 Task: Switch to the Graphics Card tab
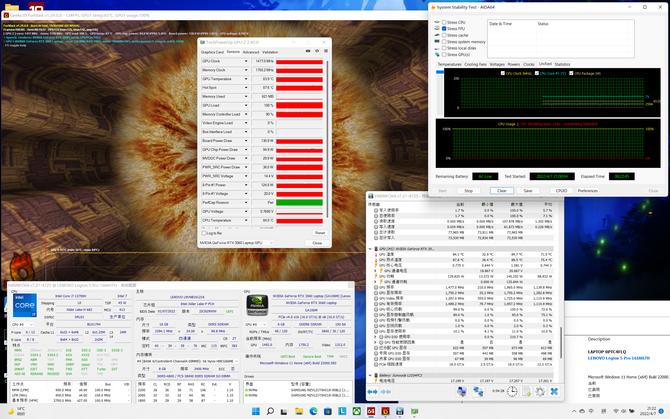click(x=211, y=52)
